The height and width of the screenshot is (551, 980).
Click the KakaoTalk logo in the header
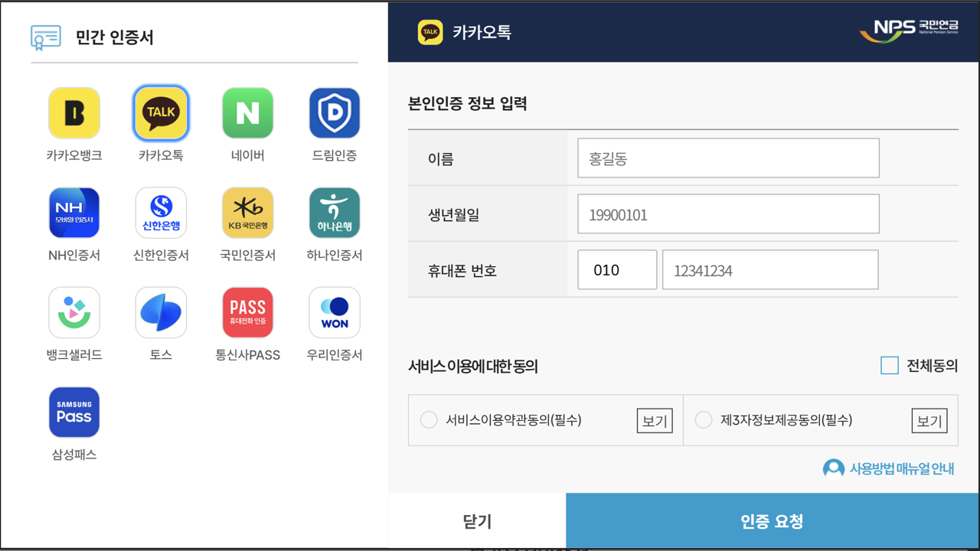430,32
